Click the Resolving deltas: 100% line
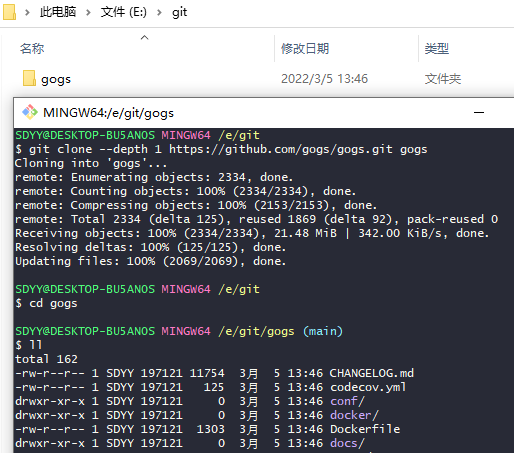 (150, 247)
